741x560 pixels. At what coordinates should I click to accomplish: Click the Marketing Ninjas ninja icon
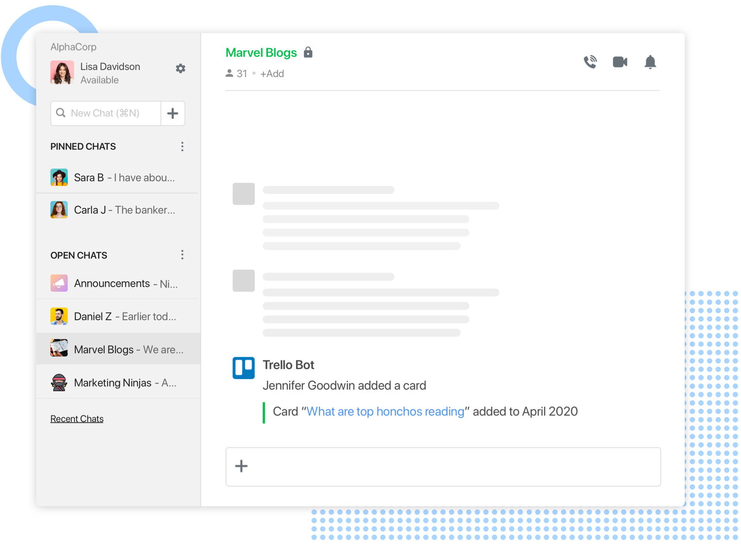coord(59,383)
